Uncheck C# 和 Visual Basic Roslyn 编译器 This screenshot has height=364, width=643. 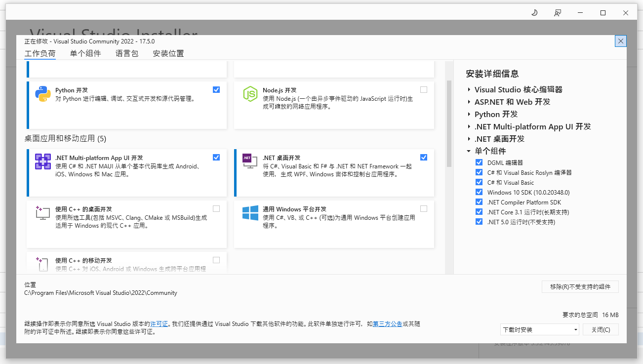tap(479, 172)
